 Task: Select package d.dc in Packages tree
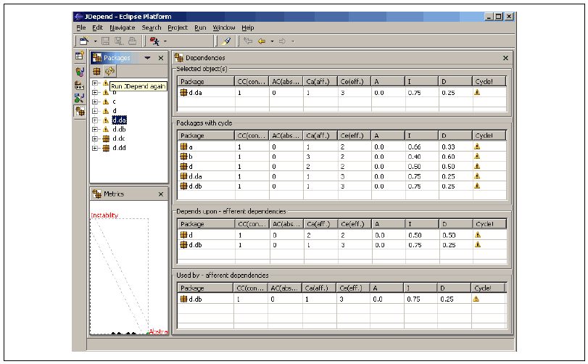119,138
